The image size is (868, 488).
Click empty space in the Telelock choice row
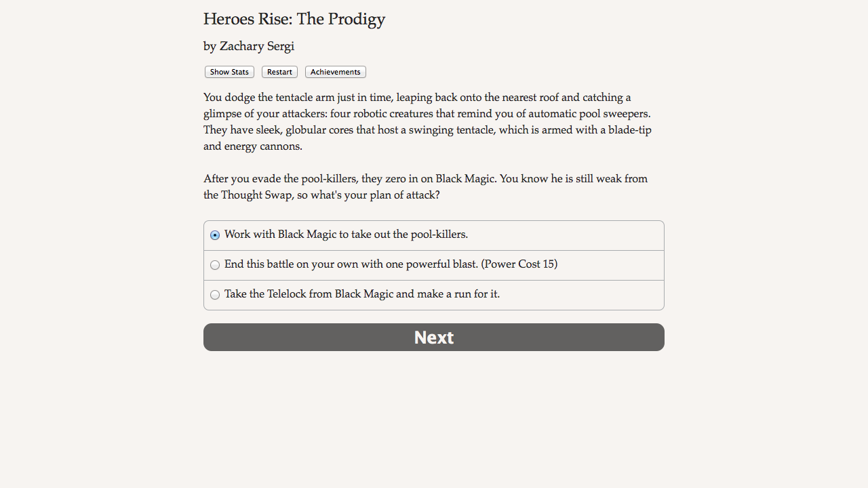pos(582,295)
